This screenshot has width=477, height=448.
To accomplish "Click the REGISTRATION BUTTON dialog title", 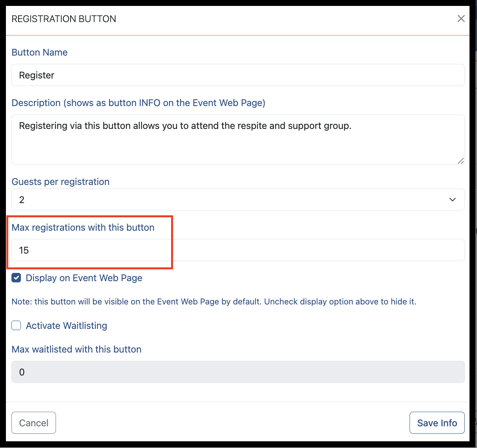I will tap(64, 19).
